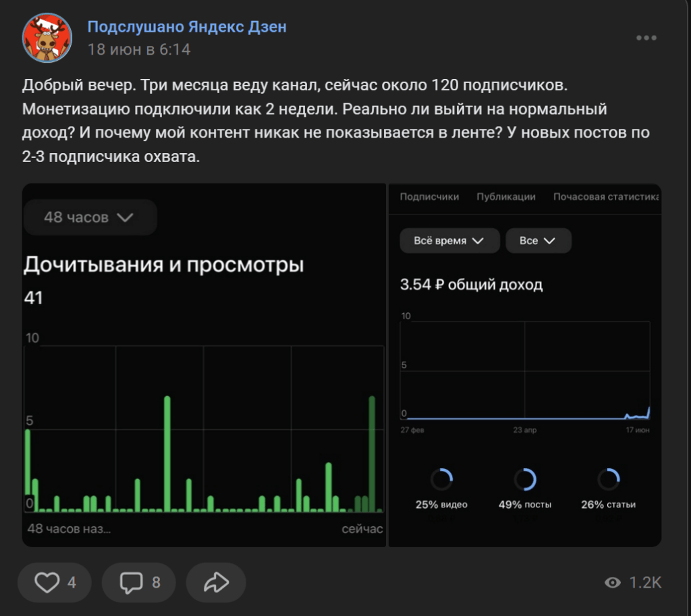Image resolution: width=691 pixels, height=616 pixels.
Task: Share the post with the arrow icon
Action: [x=216, y=582]
